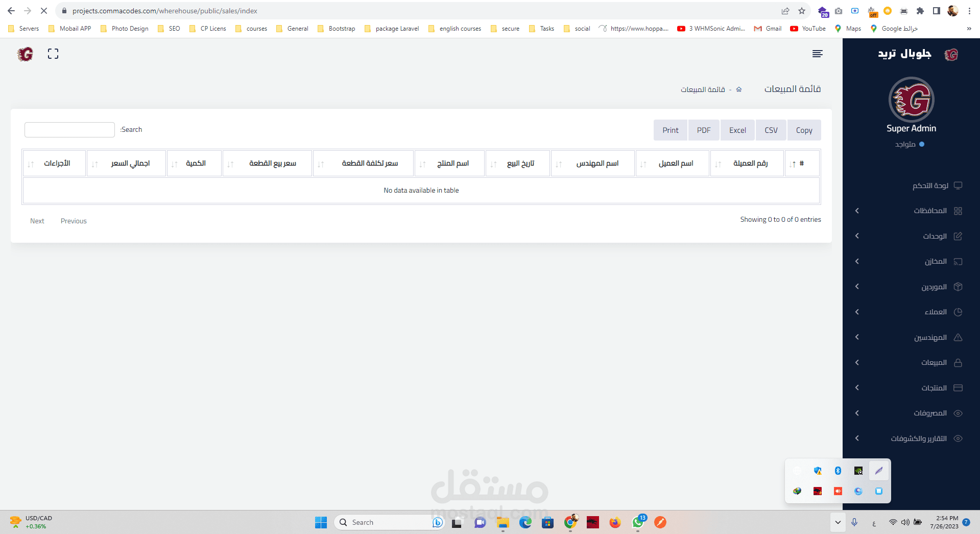Click the العملاء pie chart icon
The image size is (980, 534).
coord(958,312)
